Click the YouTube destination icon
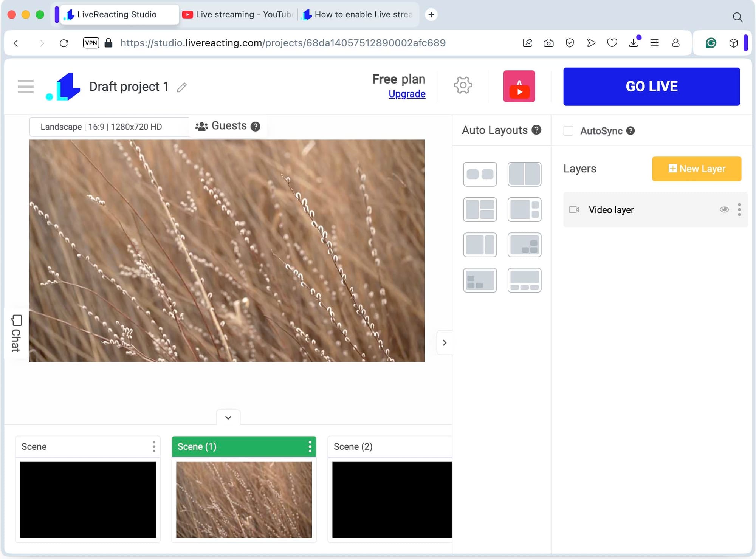Screen dimensions: 756x559 [519, 86]
